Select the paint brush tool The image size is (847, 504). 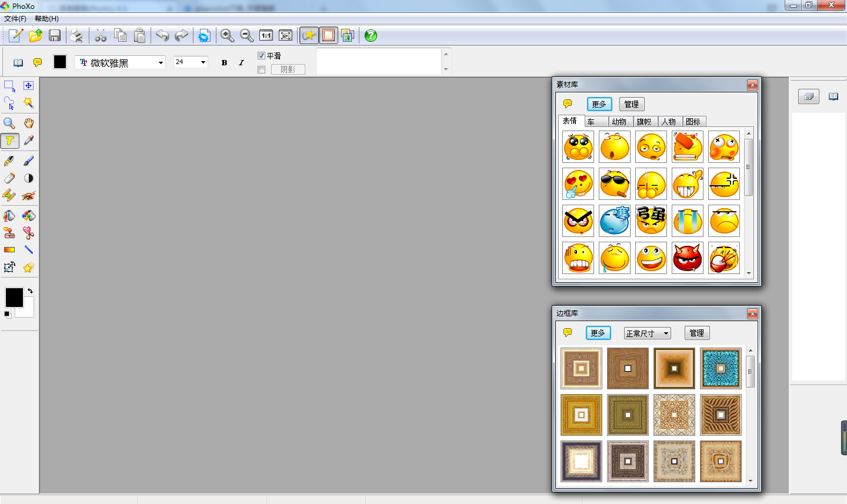point(28,161)
